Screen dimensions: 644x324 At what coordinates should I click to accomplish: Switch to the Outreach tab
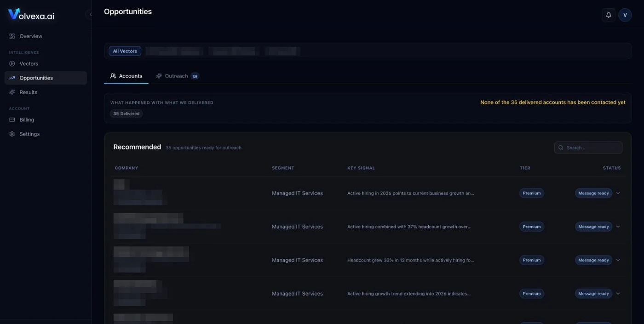coord(177,76)
